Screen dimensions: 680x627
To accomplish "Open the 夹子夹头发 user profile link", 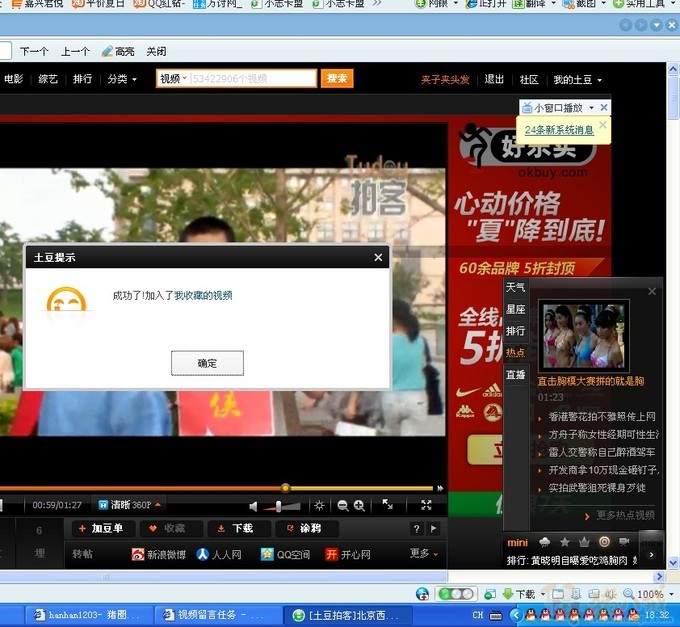I will click(x=445, y=79).
